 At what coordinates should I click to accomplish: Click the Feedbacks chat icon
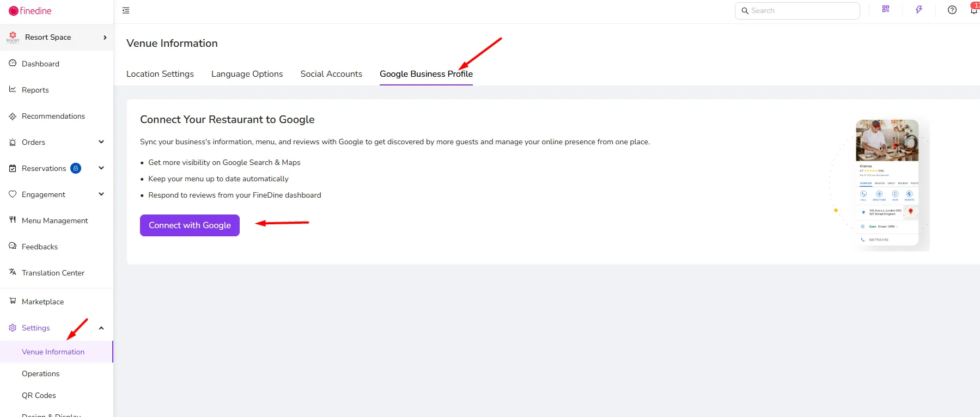coord(13,246)
